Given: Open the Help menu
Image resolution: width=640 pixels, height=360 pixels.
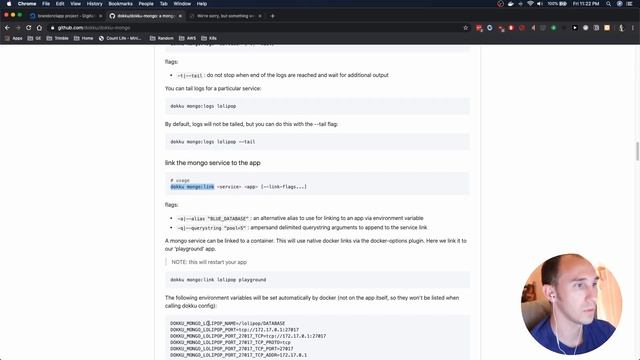Looking at the screenshot, I should tap(202, 4).
